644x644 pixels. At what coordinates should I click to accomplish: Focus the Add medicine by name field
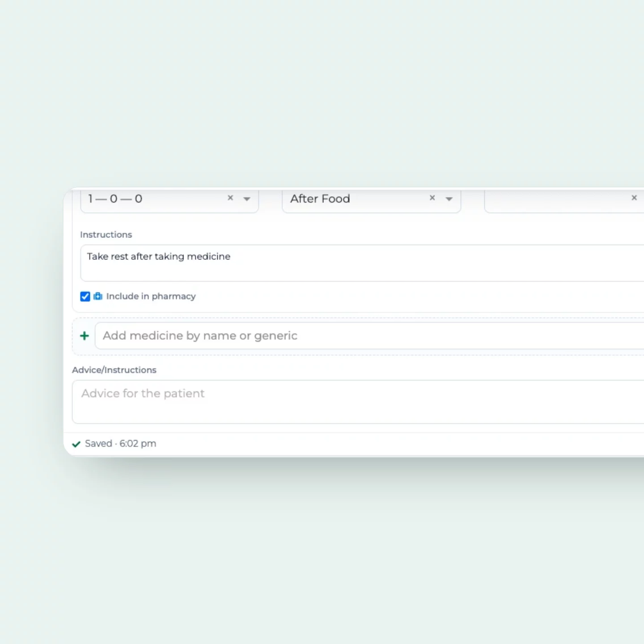[369, 336]
